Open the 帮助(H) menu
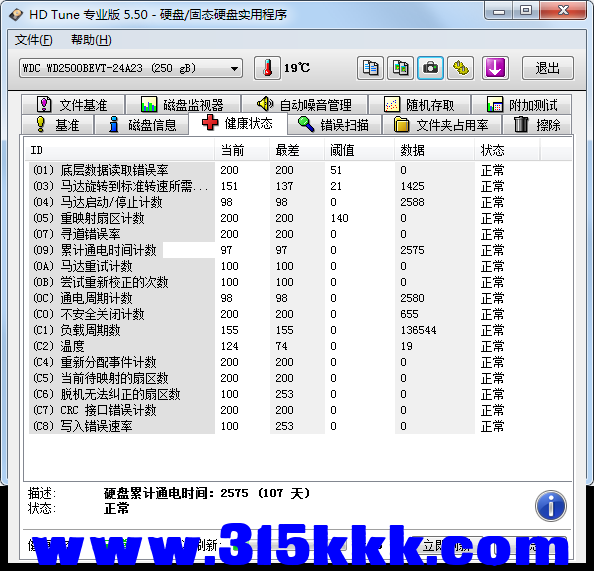This screenshot has width=594, height=571. [x=91, y=40]
